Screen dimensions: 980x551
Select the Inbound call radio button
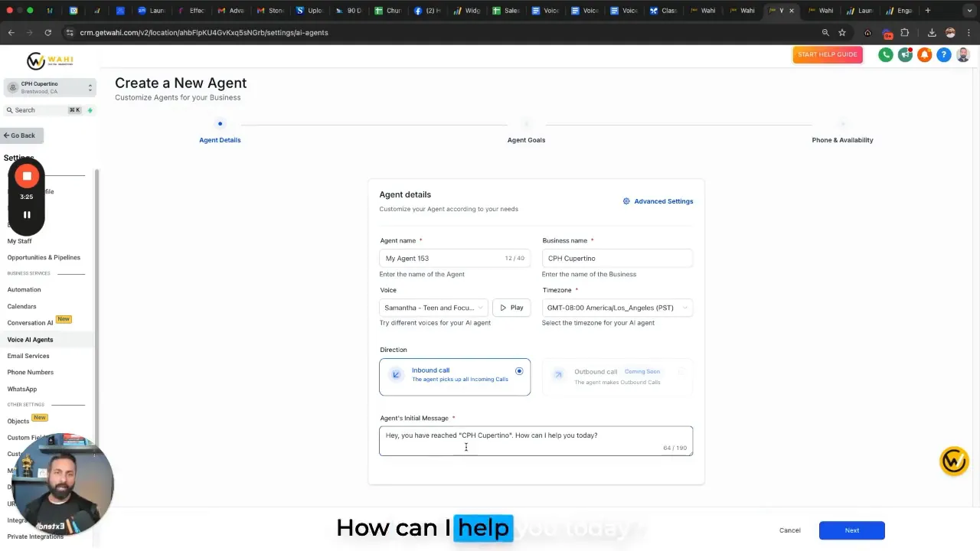[x=519, y=371]
